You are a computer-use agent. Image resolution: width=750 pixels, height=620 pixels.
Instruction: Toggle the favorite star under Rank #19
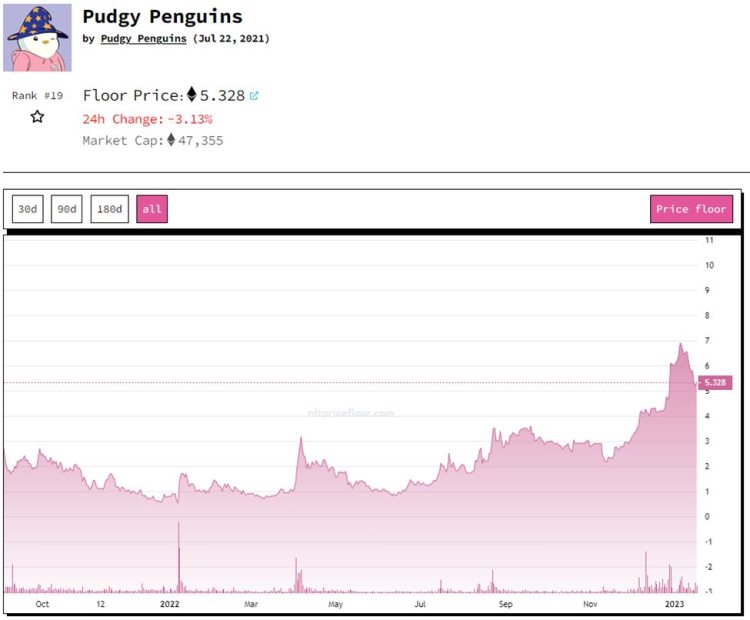[x=37, y=117]
